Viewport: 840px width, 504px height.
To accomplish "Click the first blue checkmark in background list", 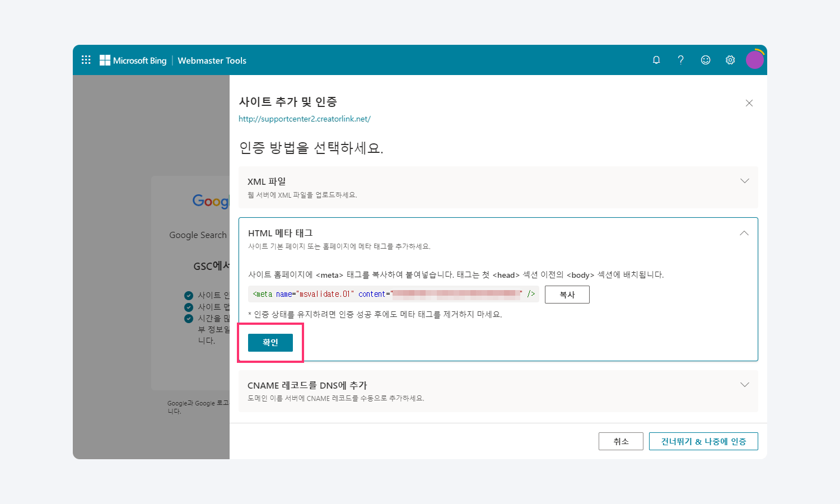I will [x=189, y=295].
